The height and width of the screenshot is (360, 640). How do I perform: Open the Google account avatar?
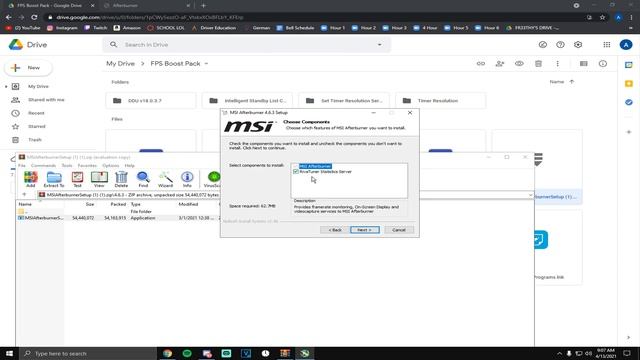(626, 44)
